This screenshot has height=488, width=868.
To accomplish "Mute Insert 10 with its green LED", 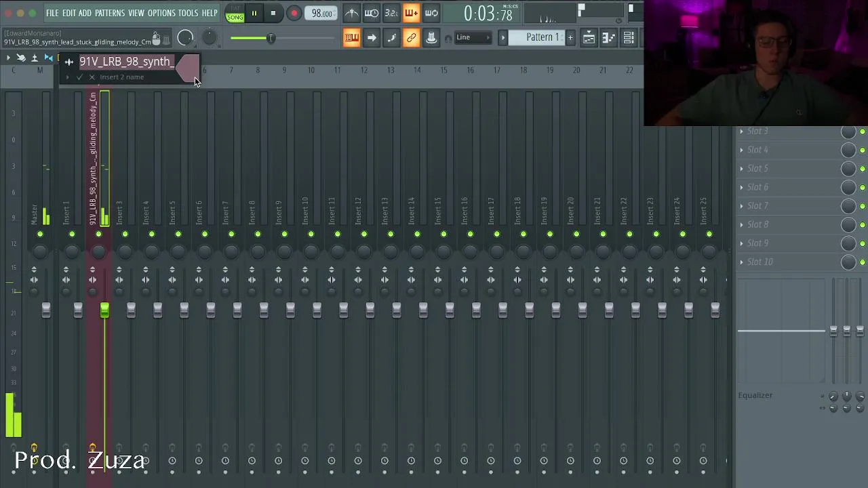I will tap(311, 235).
